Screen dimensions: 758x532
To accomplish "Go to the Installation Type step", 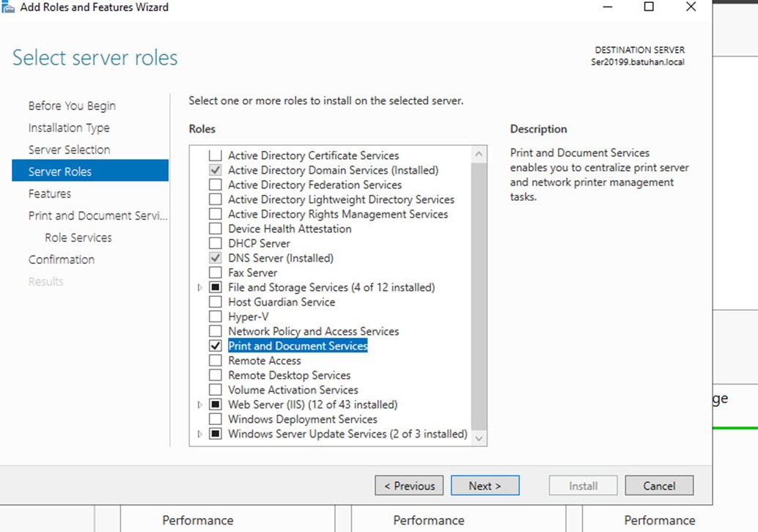I will tap(69, 128).
